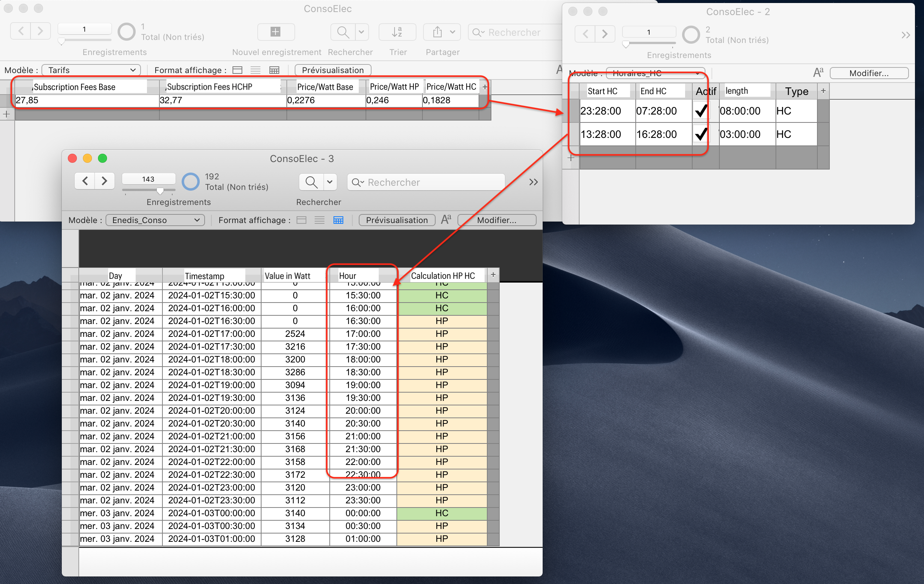Click magnifier Find icon in ConsoElec - 3
Image resolution: width=924 pixels, height=584 pixels.
(x=311, y=182)
